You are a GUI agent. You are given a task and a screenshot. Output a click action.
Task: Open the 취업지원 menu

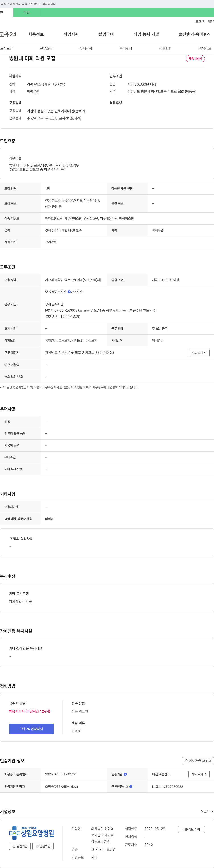71,34
